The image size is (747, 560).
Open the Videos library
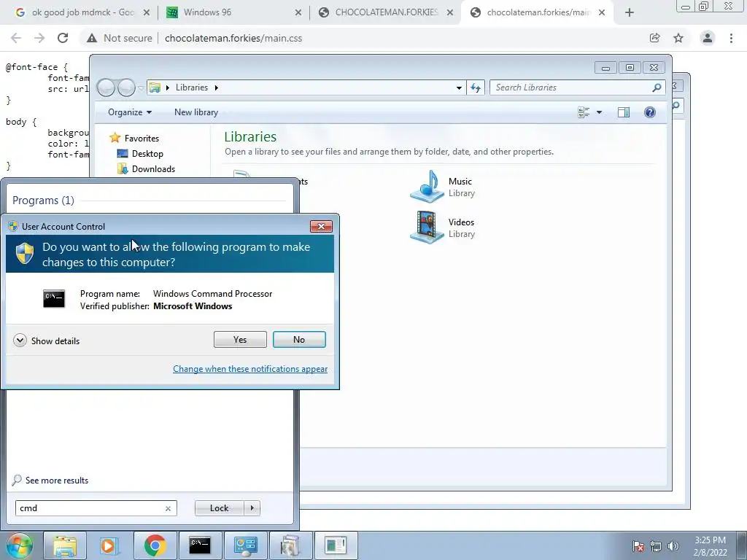(x=443, y=227)
